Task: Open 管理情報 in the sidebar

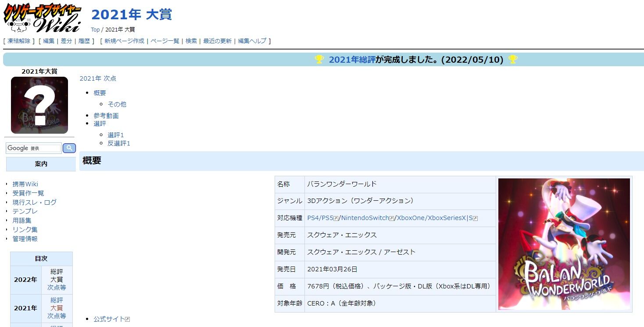Action: 25,239
